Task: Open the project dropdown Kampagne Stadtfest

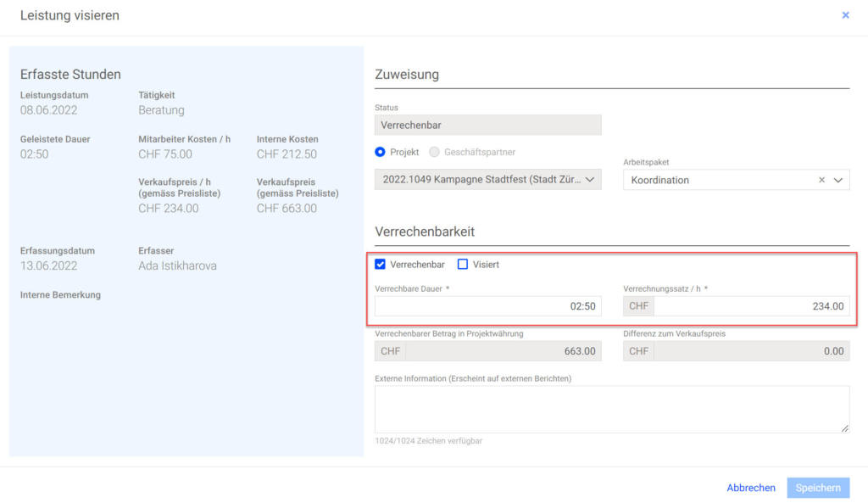Action: click(487, 179)
